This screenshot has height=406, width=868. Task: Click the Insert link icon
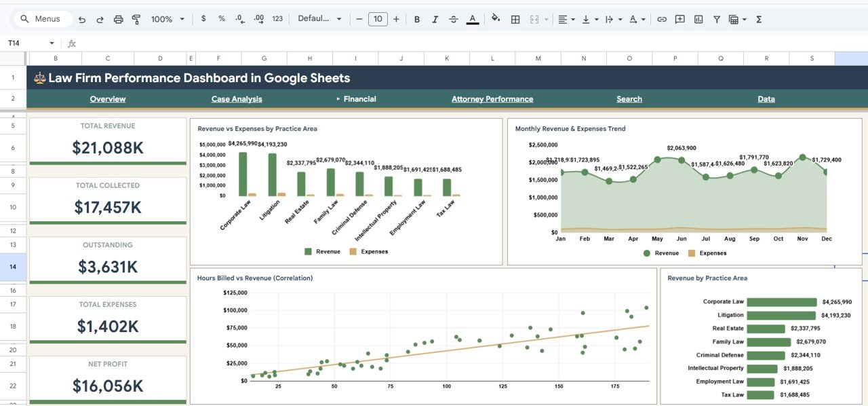tap(662, 19)
